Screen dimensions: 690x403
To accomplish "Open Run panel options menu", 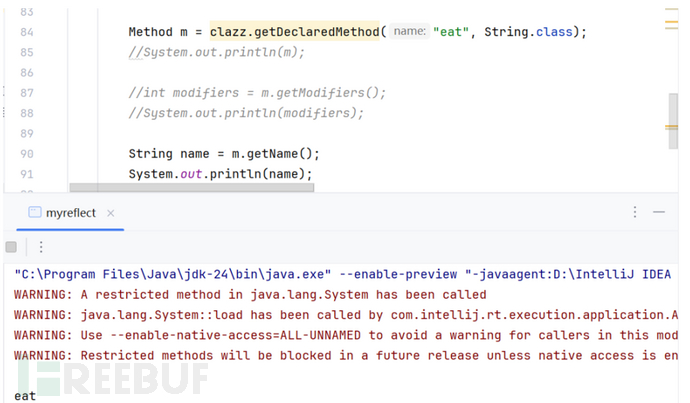I will coord(634,212).
